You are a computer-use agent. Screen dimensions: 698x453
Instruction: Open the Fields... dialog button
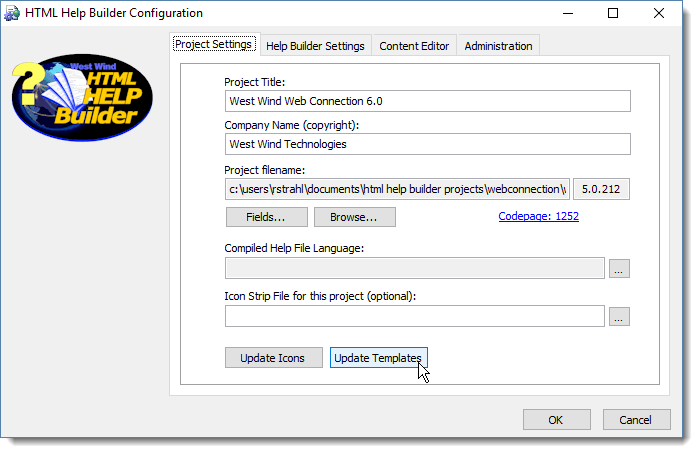266,217
